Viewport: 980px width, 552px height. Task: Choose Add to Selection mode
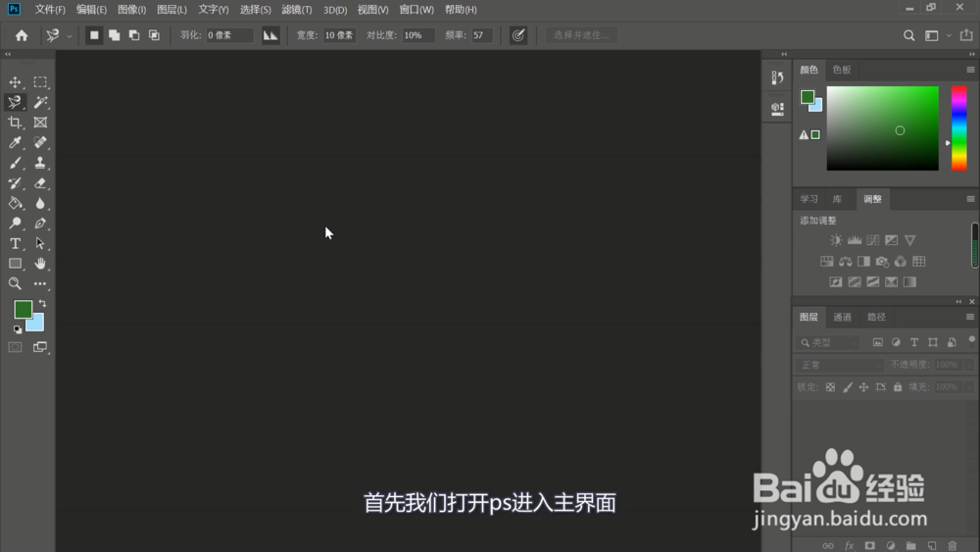pyautogui.click(x=114, y=35)
